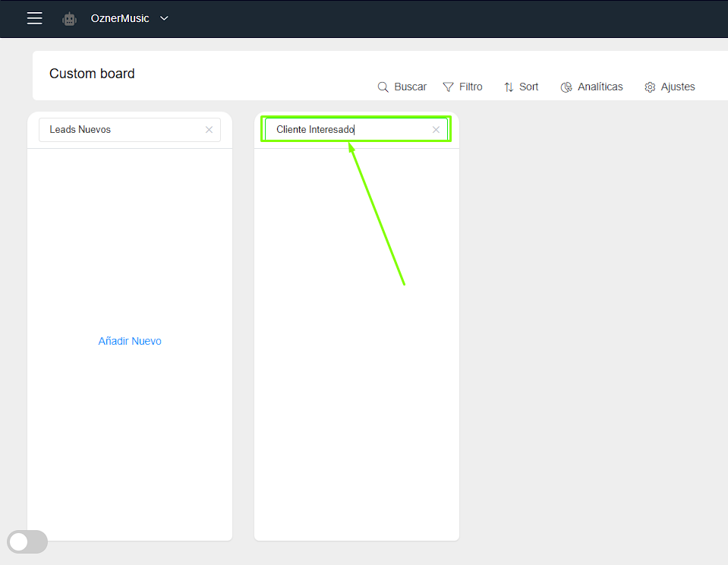Click the Sort arrows icon
728x565 pixels.
pyautogui.click(x=509, y=87)
